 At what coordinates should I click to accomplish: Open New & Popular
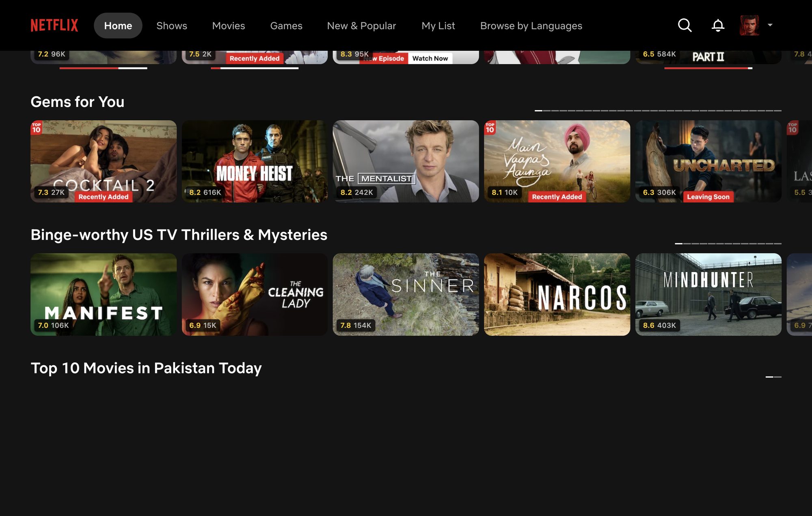(361, 26)
